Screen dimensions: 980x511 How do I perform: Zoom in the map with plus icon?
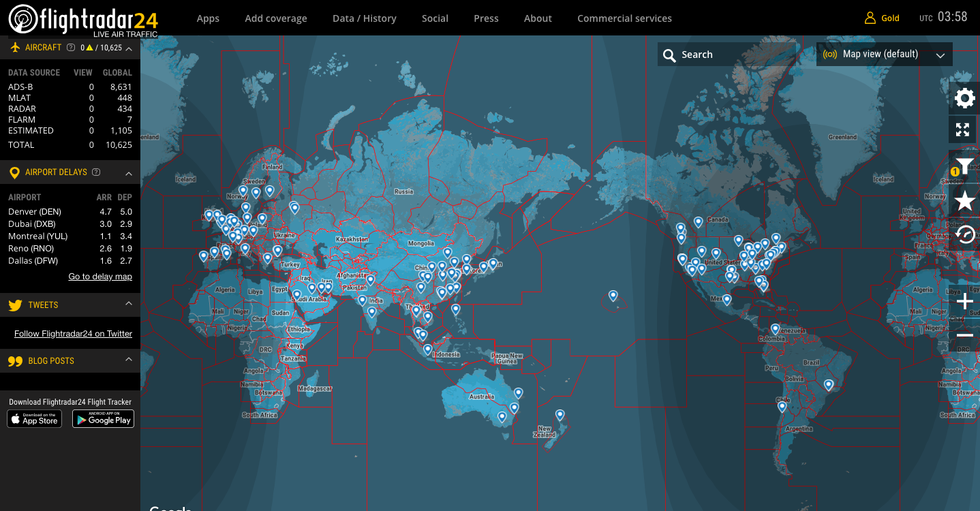964,302
